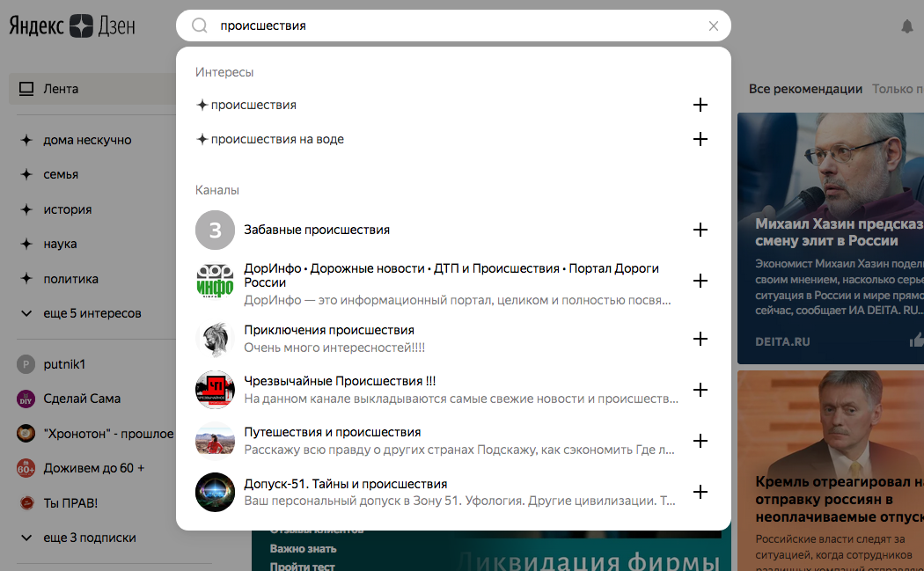Image resolution: width=924 pixels, height=571 pixels.
Task: Open the 'происшествия' interest suggestion
Action: tap(253, 105)
